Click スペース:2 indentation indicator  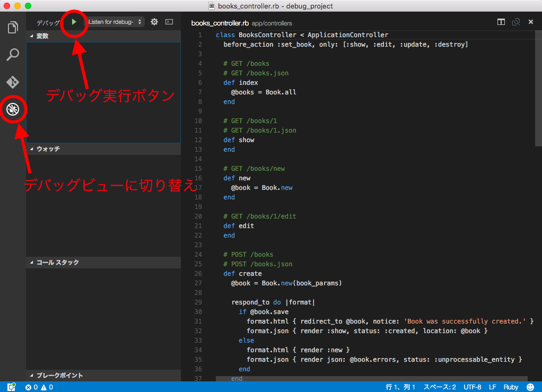(441, 387)
